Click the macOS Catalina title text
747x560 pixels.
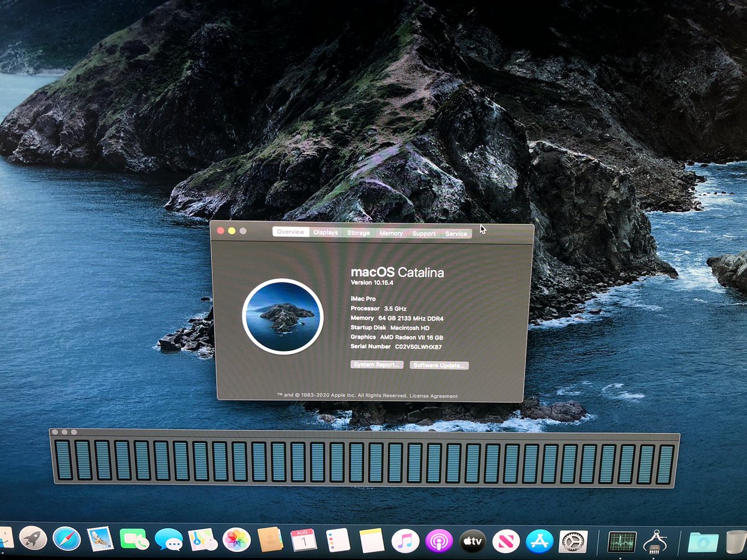pyautogui.click(x=397, y=272)
